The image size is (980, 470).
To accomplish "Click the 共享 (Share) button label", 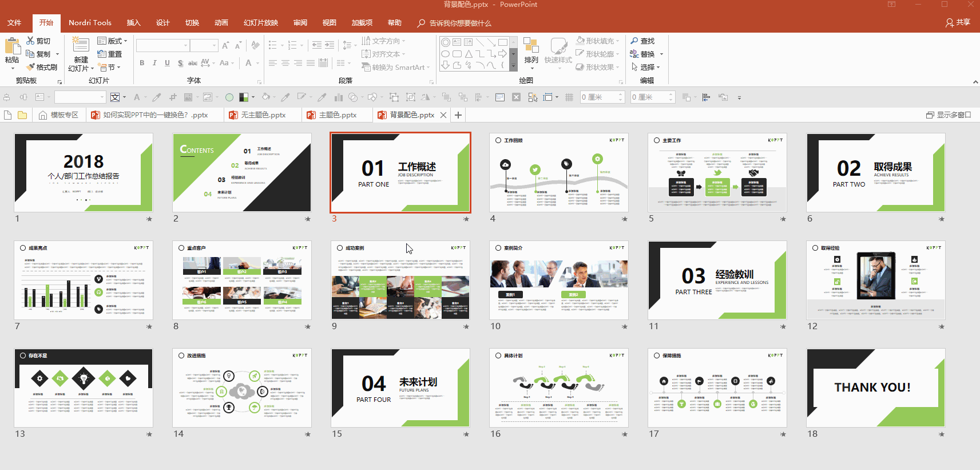I will (x=963, y=22).
